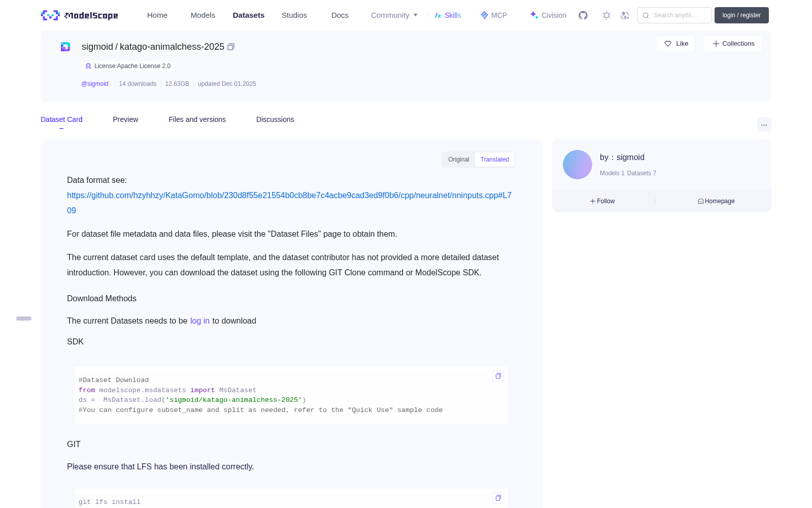
Task: Switch card view to Translated
Action: click(495, 160)
